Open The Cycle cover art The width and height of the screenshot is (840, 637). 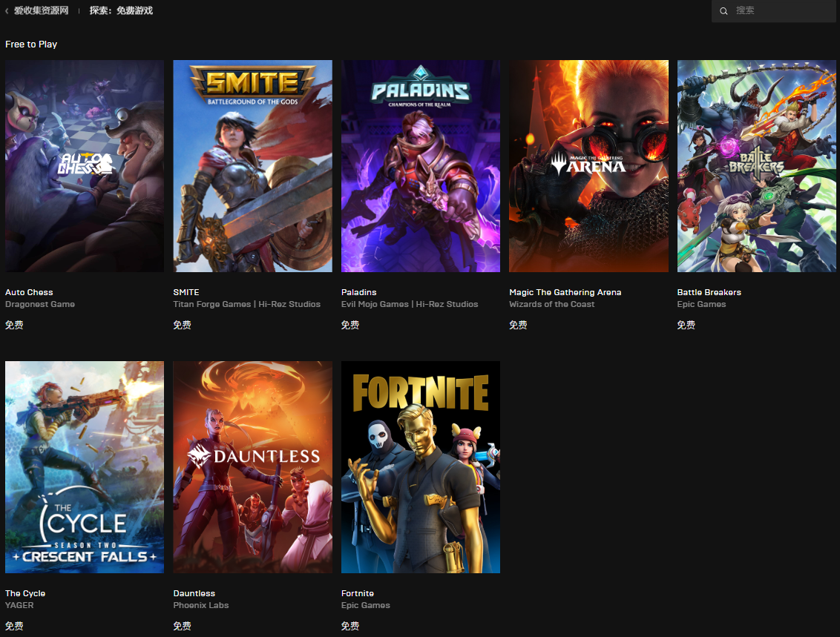pos(85,467)
